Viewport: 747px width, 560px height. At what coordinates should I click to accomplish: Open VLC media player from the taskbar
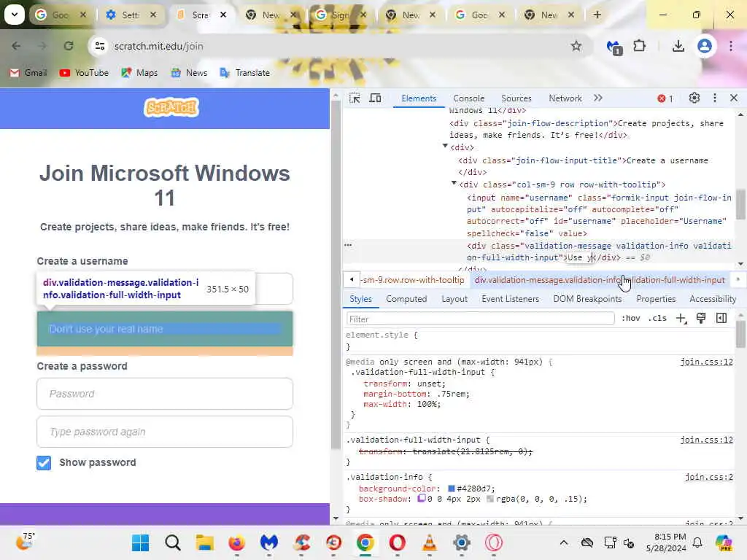click(429, 542)
